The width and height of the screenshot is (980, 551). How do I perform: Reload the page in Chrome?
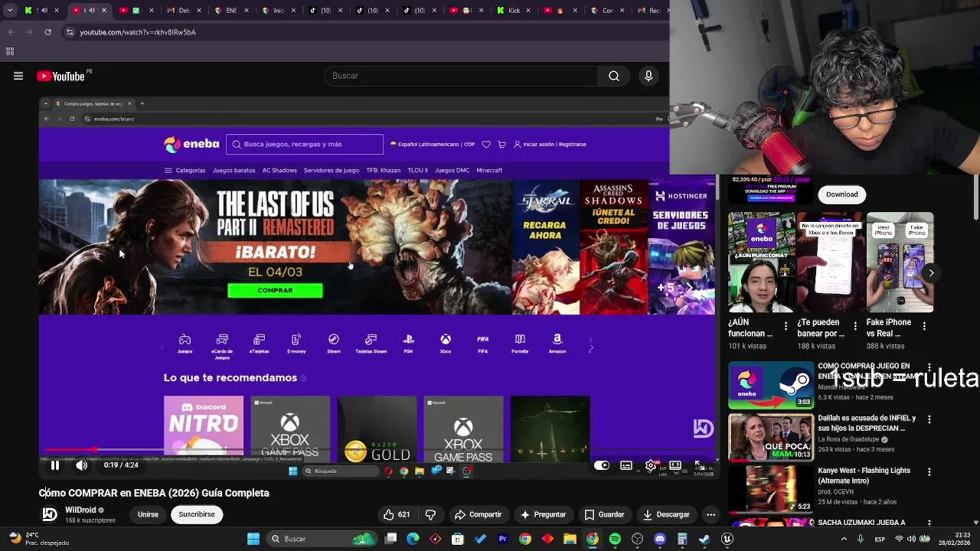click(x=47, y=32)
